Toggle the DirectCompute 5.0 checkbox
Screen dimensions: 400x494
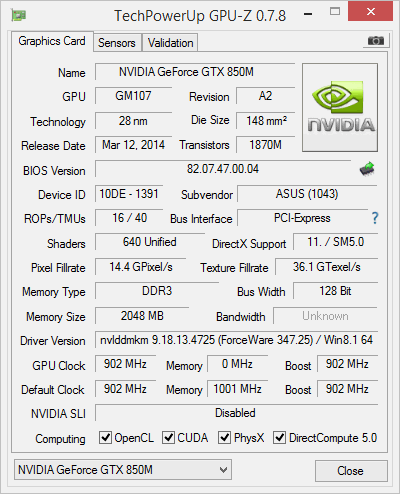[279, 437]
